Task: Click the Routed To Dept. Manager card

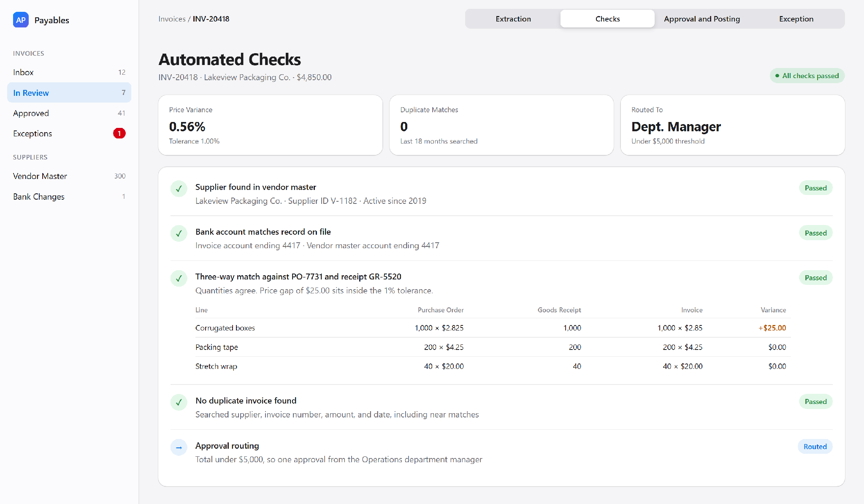Action: coord(732,125)
